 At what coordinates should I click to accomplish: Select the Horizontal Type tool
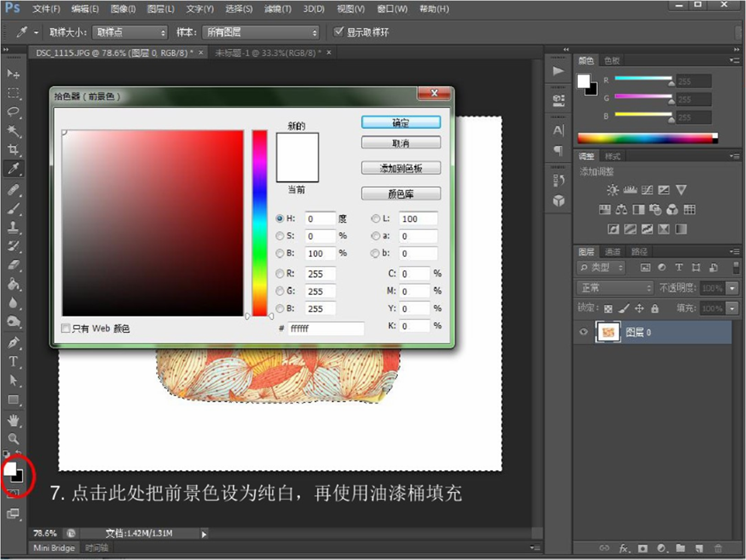point(13,361)
